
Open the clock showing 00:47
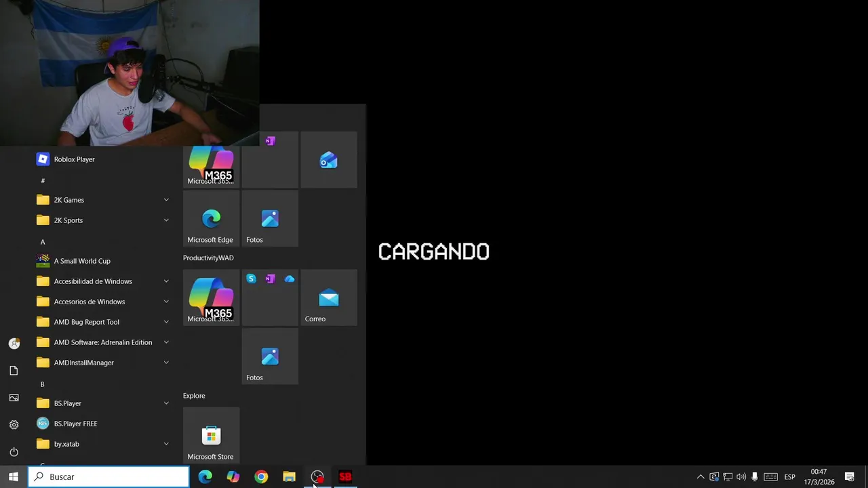(819, 477)
